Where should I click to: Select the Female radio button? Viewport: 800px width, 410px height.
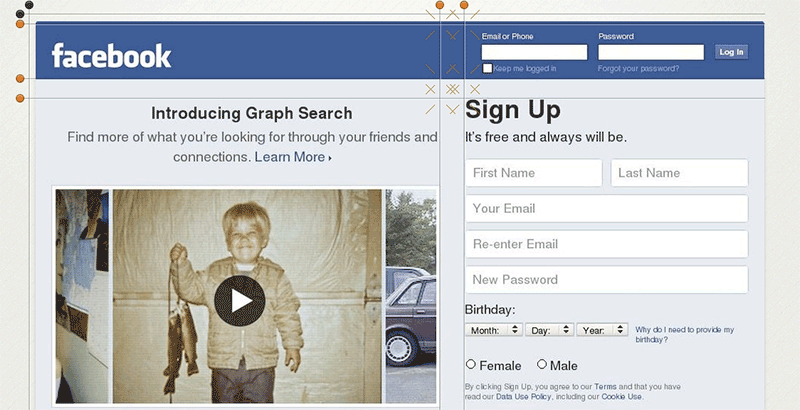click(470, 364)
